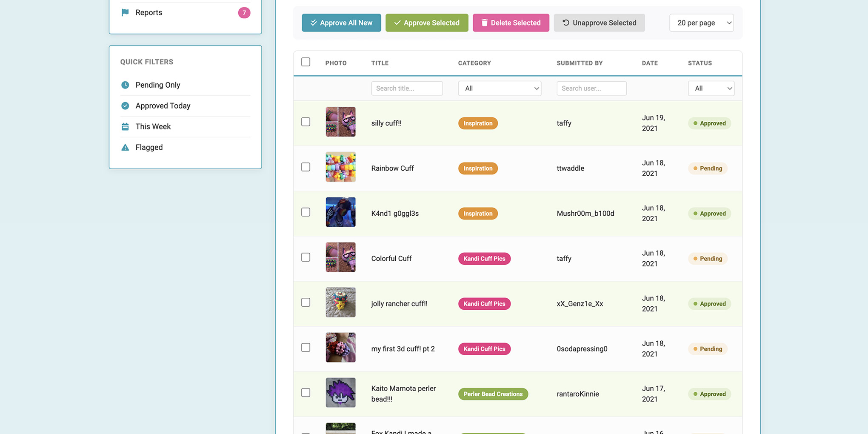This screenshot has width=868, height=434.
Task: Open the silly cuff!! photo thumbnail
Action: [340, 122]
